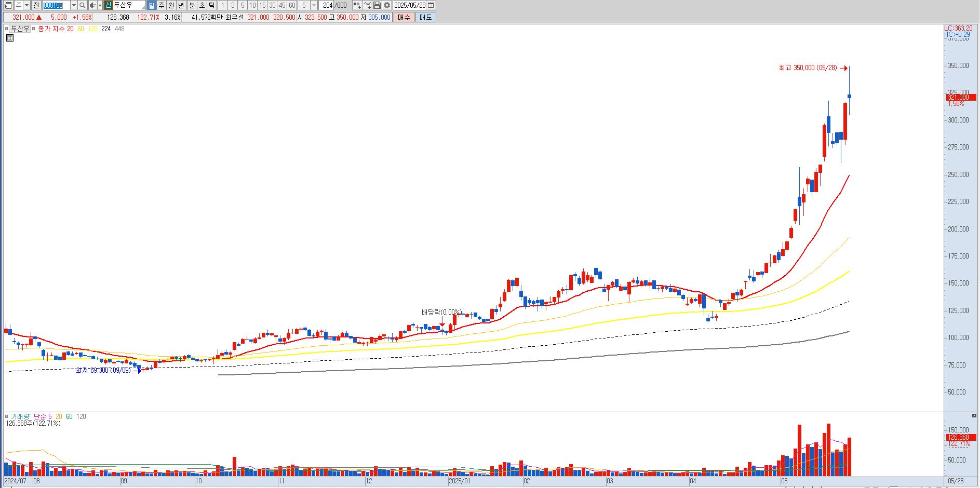Click the save floppy disk icon

377,5
